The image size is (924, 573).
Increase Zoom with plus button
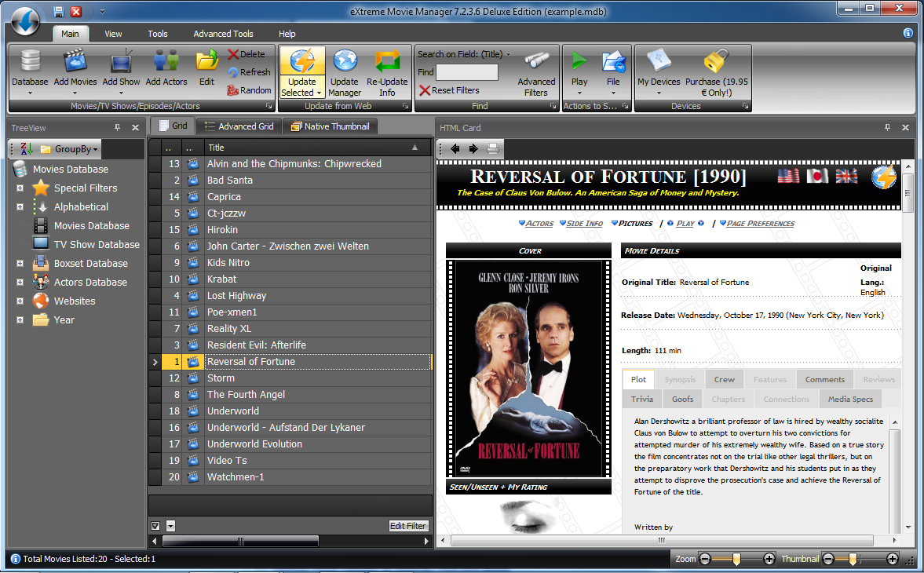769,559
